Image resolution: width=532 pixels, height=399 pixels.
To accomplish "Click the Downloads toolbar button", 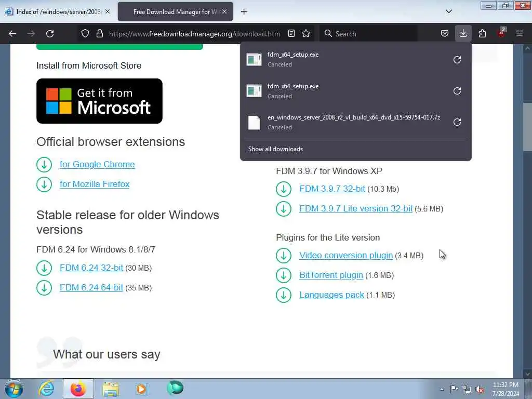I will [x=463, y=34].
